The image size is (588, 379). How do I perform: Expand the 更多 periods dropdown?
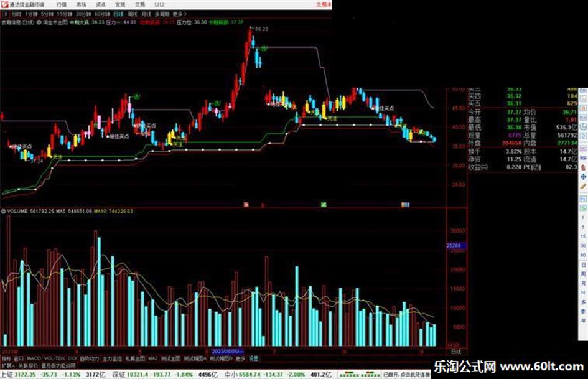(x=179, y=14)
